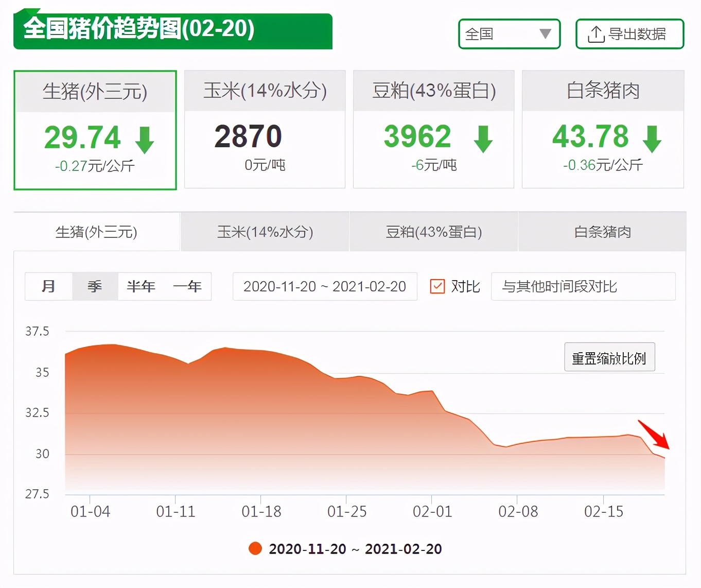Select the 豆粕(43%蛋白) price card
Viewport: 701px width, 588px height.
pos(433,129)
